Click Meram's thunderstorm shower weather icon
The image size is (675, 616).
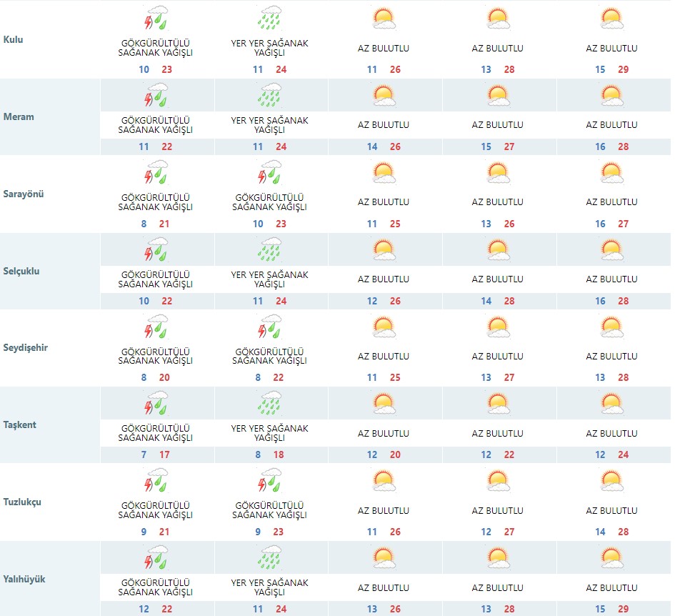(156, 95)
